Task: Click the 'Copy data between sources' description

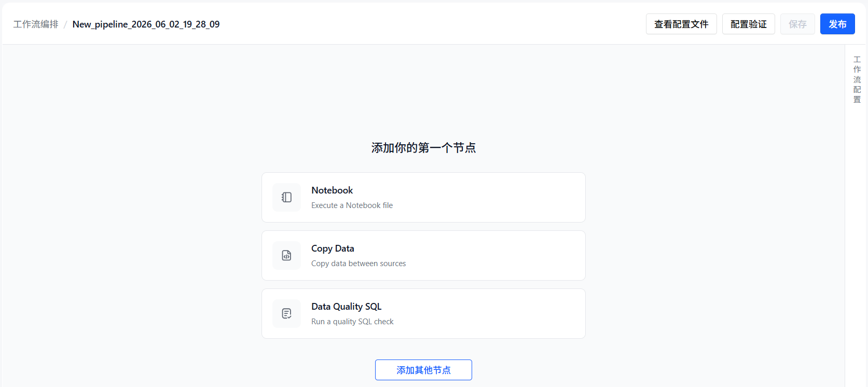Action: click(x=359, y=264)
